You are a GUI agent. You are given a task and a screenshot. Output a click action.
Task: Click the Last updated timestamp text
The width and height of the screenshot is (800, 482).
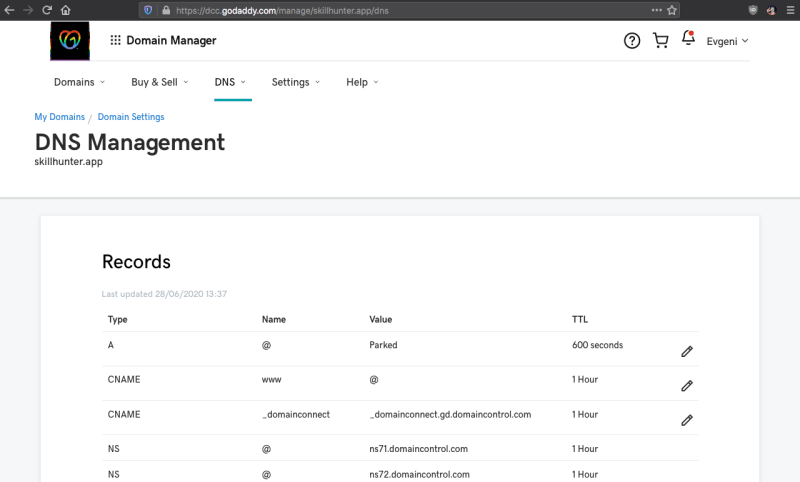(164, 294)
